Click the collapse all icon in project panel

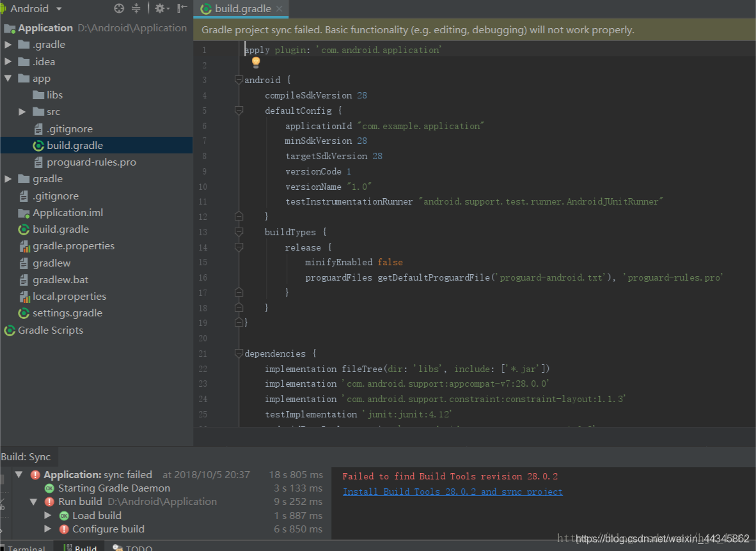point(136,8)
